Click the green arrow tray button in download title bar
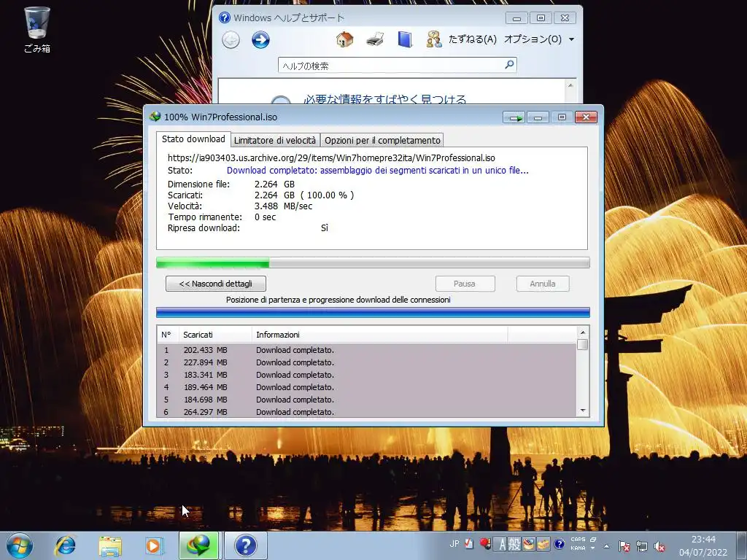This screenshot has width=747, height=560. [x=514, y=117]
